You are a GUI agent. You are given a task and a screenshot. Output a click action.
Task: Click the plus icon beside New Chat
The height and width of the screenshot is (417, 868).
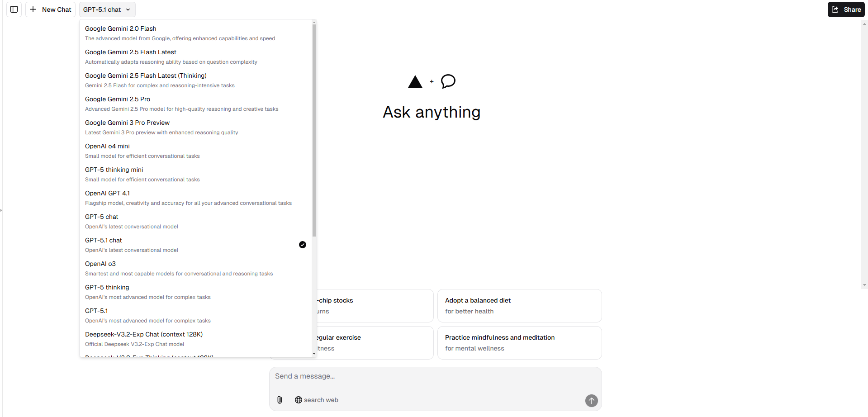click(x=33, y=9)
